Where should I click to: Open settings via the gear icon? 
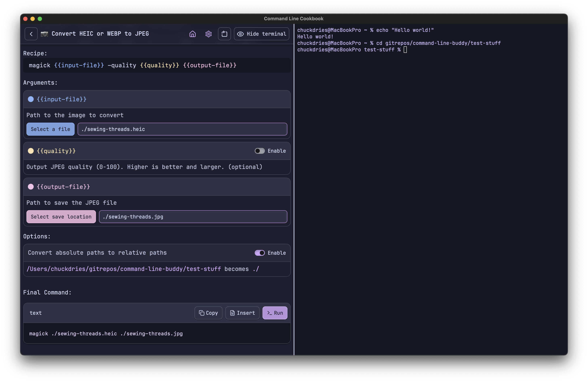pos(208,34)
